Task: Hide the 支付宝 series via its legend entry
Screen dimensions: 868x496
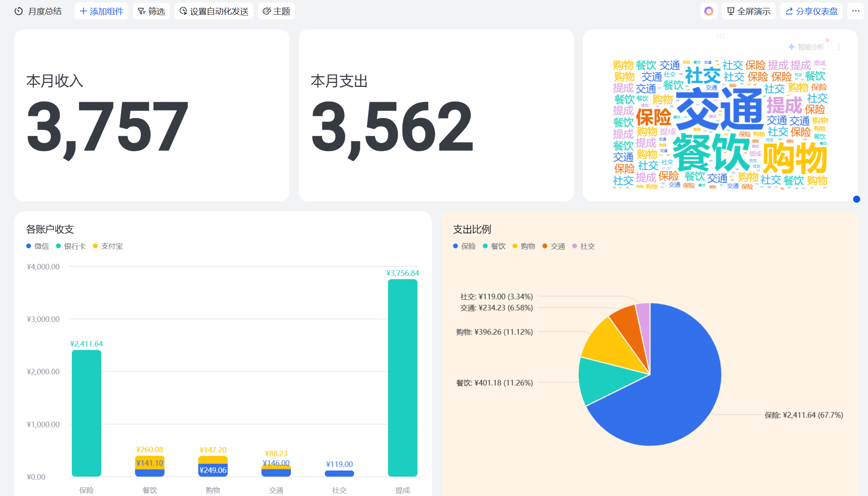Action: pos(108,246)
